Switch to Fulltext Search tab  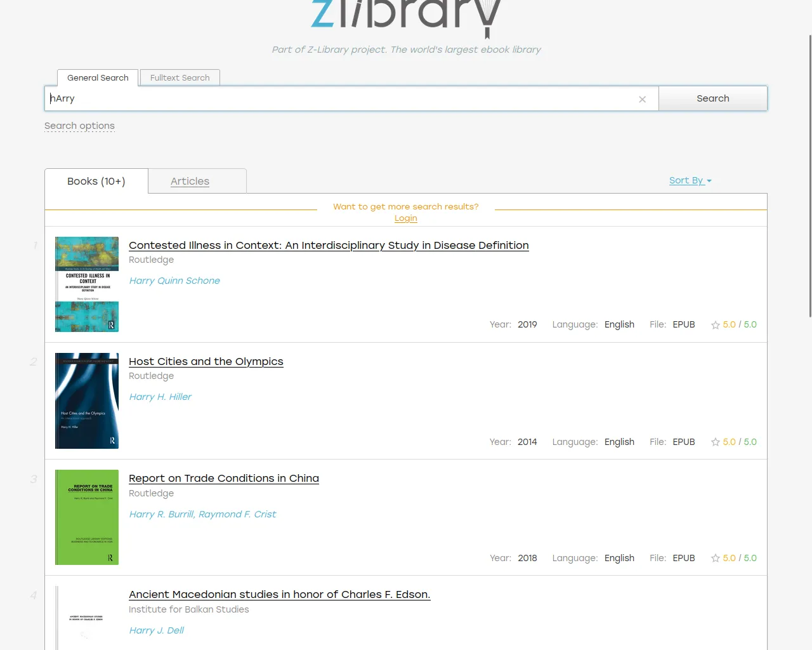coord(180,77)
